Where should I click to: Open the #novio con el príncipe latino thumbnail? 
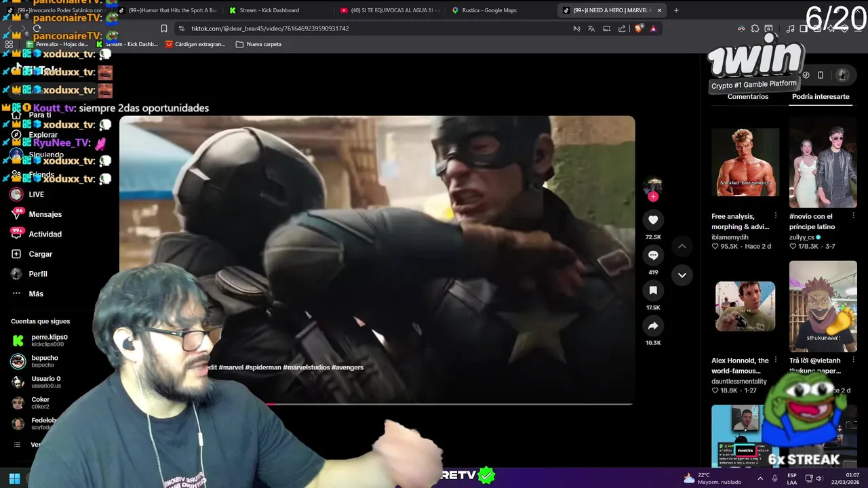point(823,162)
